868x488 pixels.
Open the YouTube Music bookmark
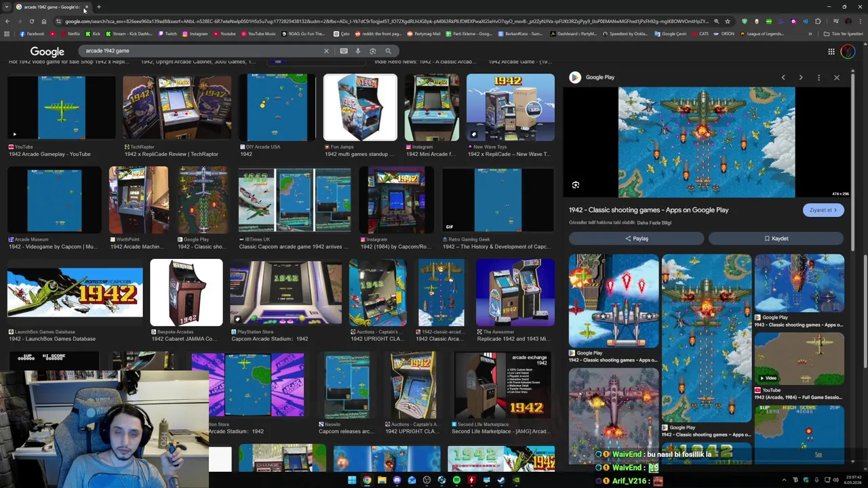point(258,34)
